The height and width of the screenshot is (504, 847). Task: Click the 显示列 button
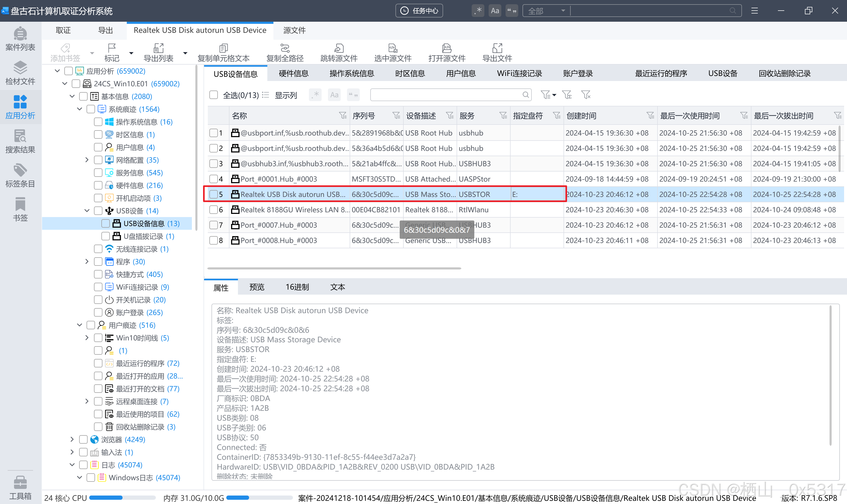point(286,95)
